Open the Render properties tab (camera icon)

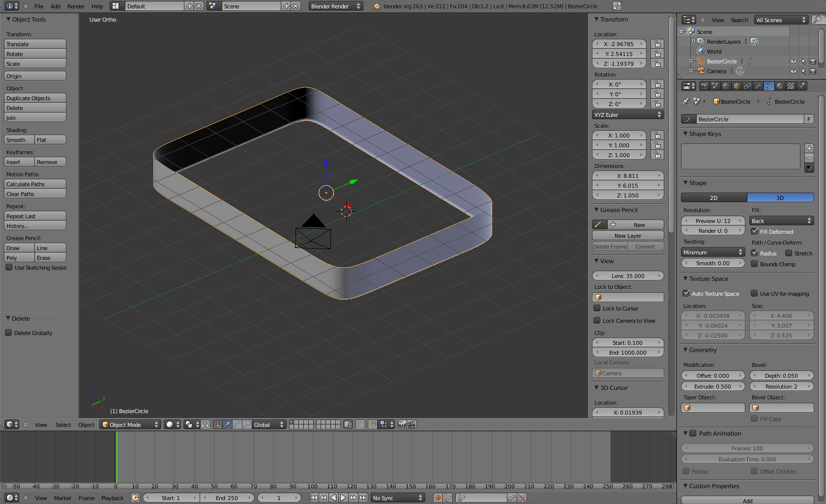pos(704,86)
